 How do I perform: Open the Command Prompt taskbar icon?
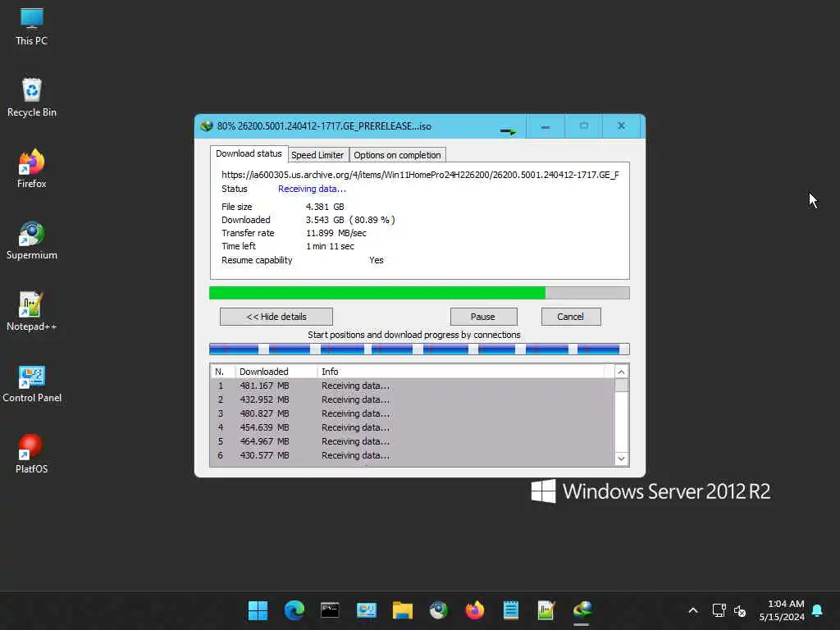tap(330, 610)
